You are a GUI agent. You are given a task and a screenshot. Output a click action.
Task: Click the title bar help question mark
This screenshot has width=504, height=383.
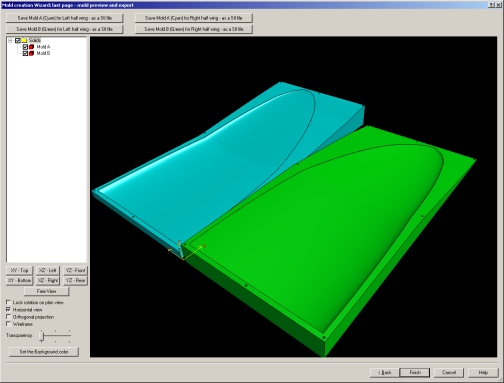(x=491, y=5)
